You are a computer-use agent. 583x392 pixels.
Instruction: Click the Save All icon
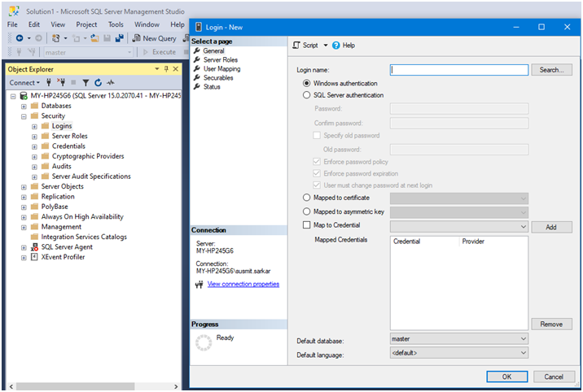click(x=120, y=38)
